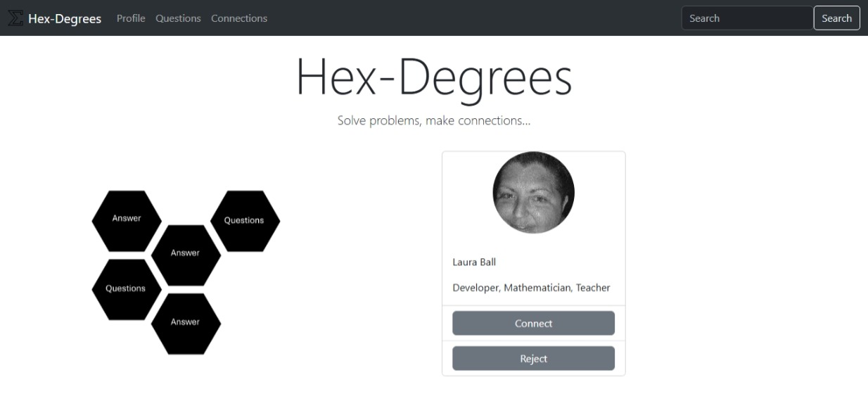Click the sigma logo icon

point(15,18)
